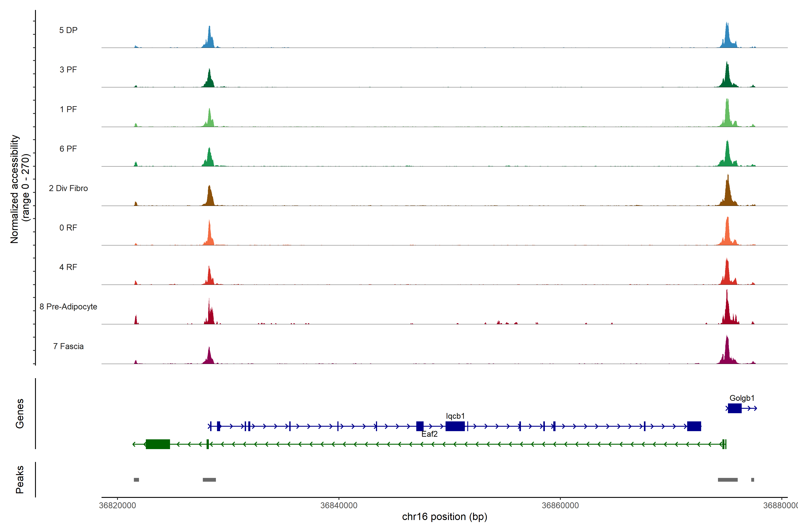Click the 3 PF track label

tap(68, 70)
